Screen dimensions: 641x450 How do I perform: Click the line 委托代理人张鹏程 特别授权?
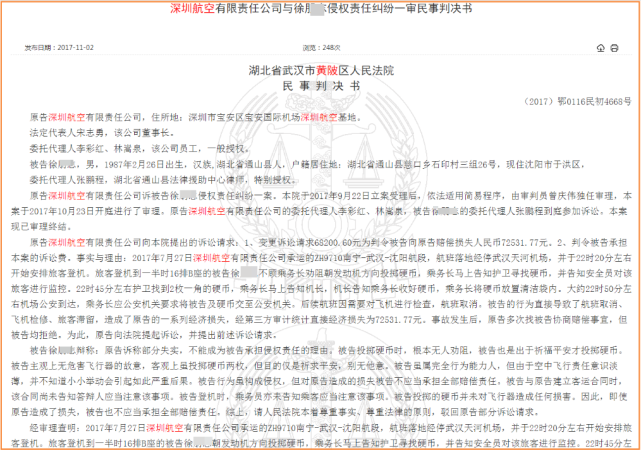click(x=162, y=180)
